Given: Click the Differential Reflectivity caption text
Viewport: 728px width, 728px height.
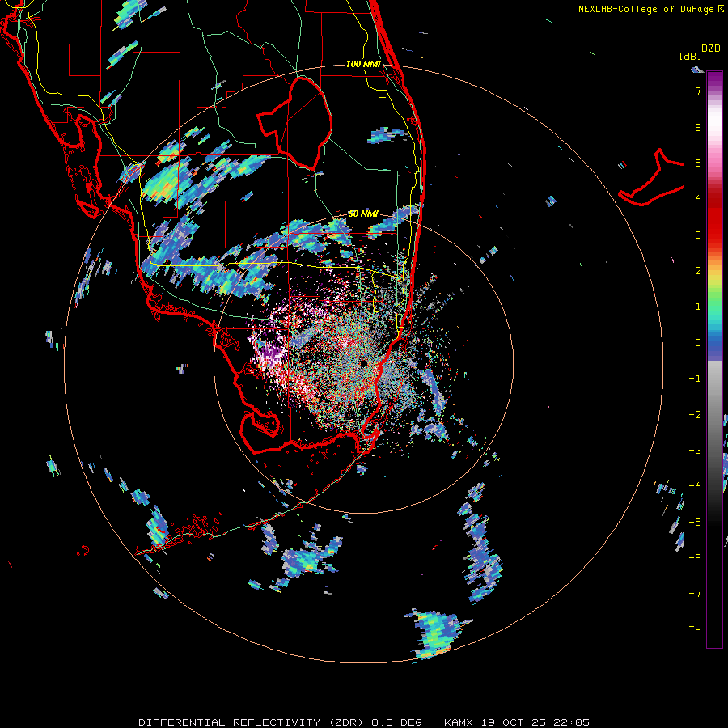Looking at the screenshot, I should click(364, 722).
